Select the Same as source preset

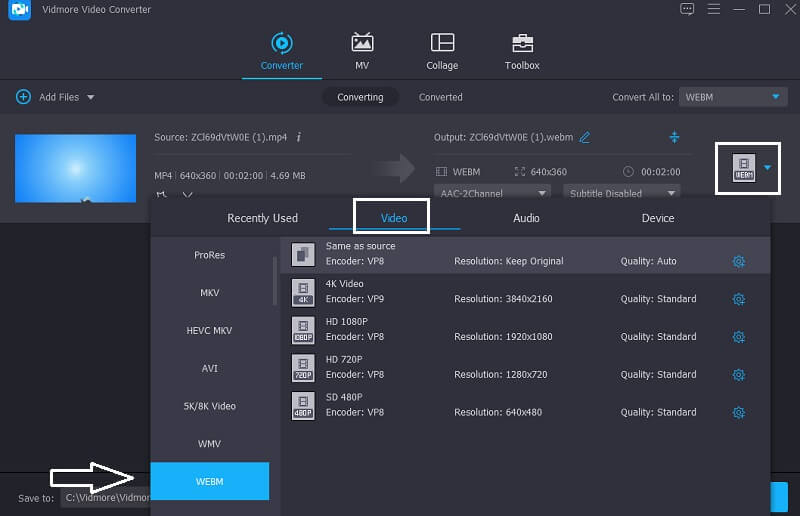click(525, 254)
